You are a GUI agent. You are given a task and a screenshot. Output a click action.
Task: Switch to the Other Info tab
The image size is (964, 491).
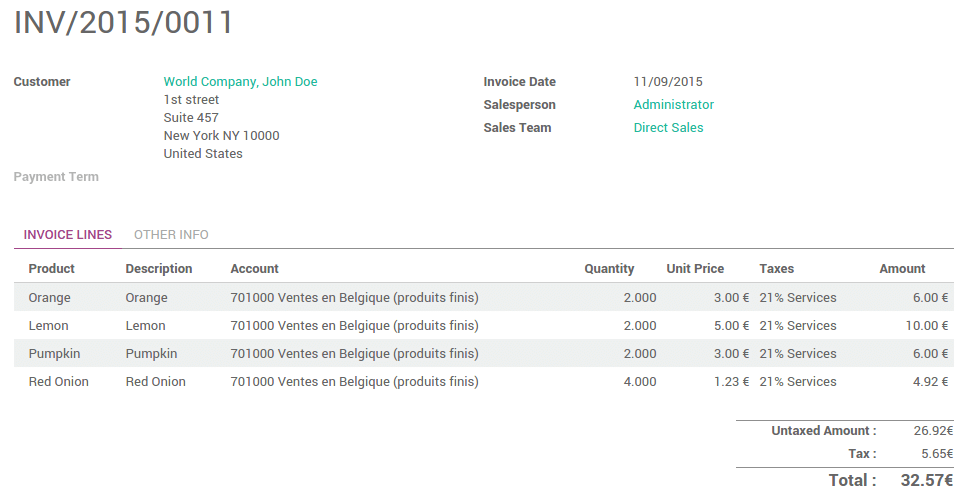(x=171, y=235)
